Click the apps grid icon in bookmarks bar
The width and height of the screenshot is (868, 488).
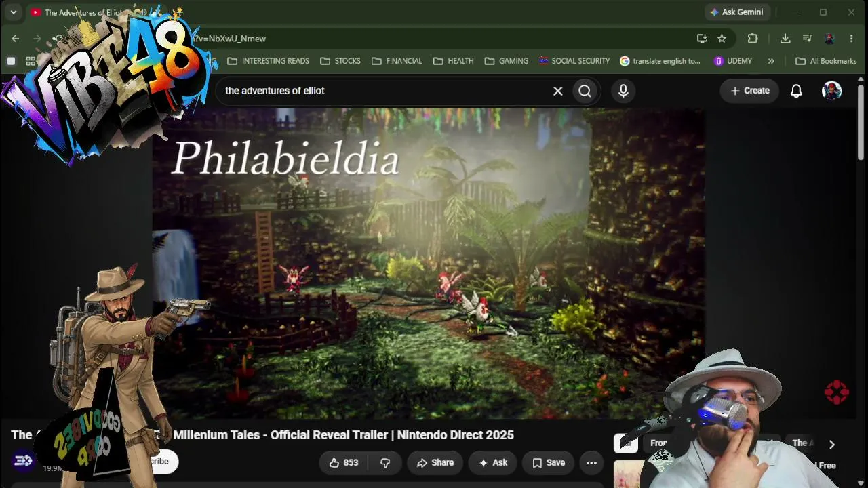(31, 61)
